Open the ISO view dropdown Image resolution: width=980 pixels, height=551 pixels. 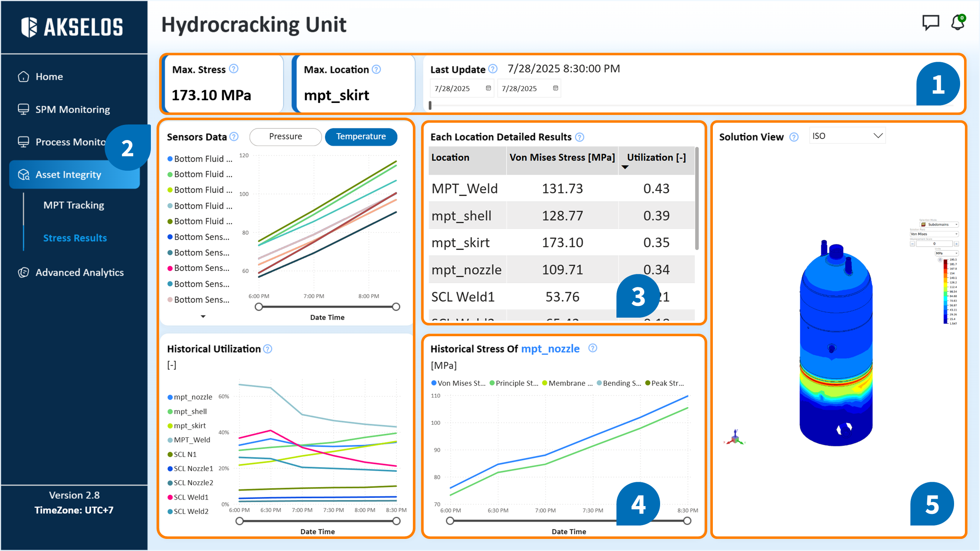[x=847, y=136]
